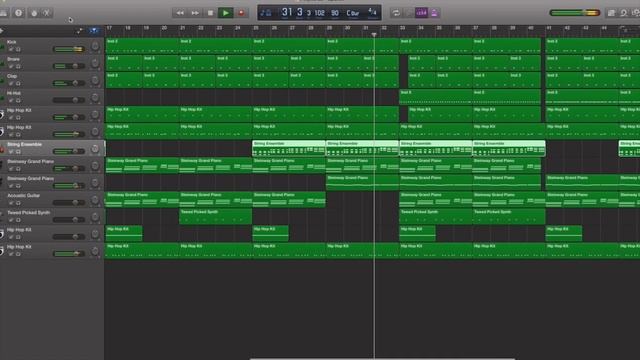The height and width of the screenshot is (360, 640).
Task: Open the LCD display mode menu
Action: pyautogui.click(x=266, y=13)
